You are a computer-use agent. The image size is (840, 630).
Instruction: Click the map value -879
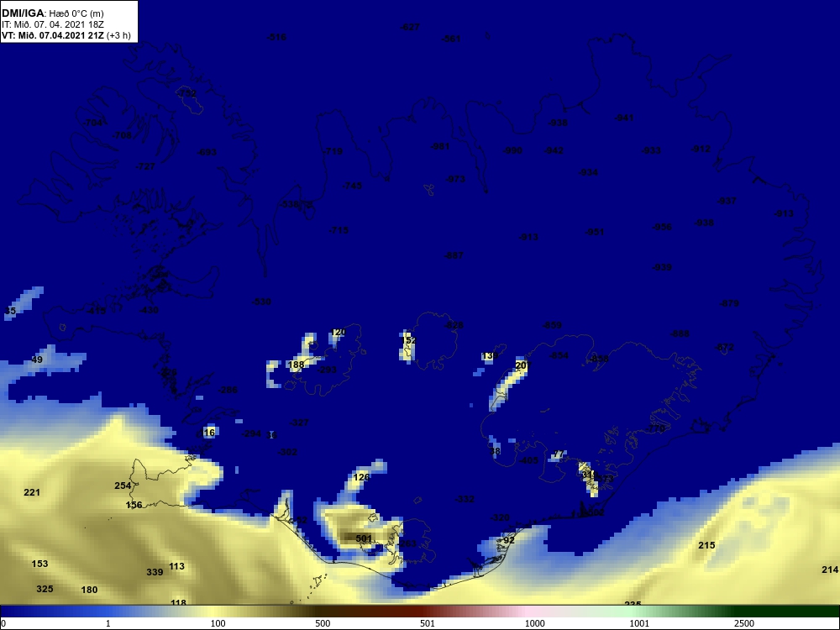pos(730,303)
